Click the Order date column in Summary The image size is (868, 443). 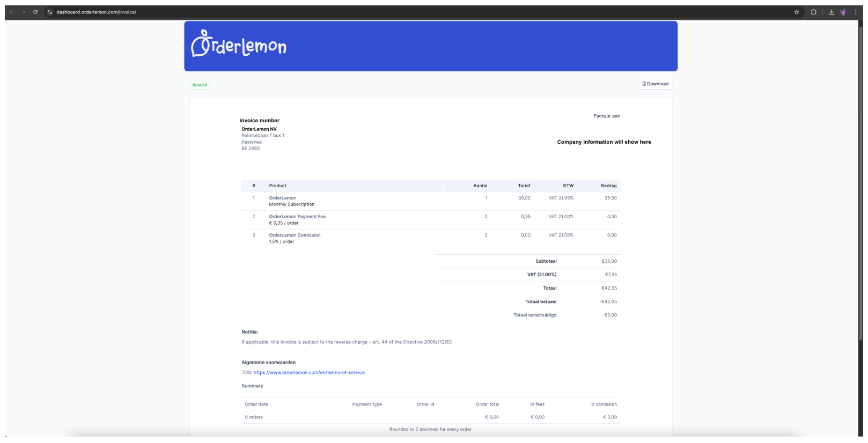[256, 404]
